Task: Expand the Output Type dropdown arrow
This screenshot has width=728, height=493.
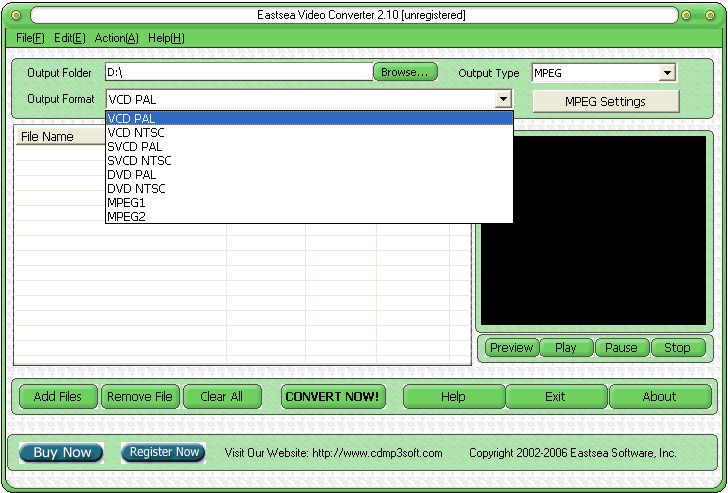Action: [667, 73]
